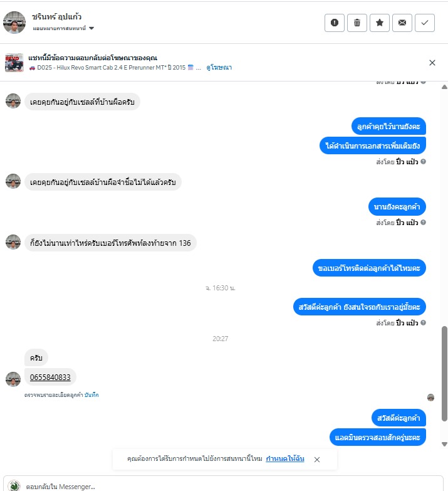Click the seen-by avatar indicator
Screen dimensions: 448x491
coord(430,398)
